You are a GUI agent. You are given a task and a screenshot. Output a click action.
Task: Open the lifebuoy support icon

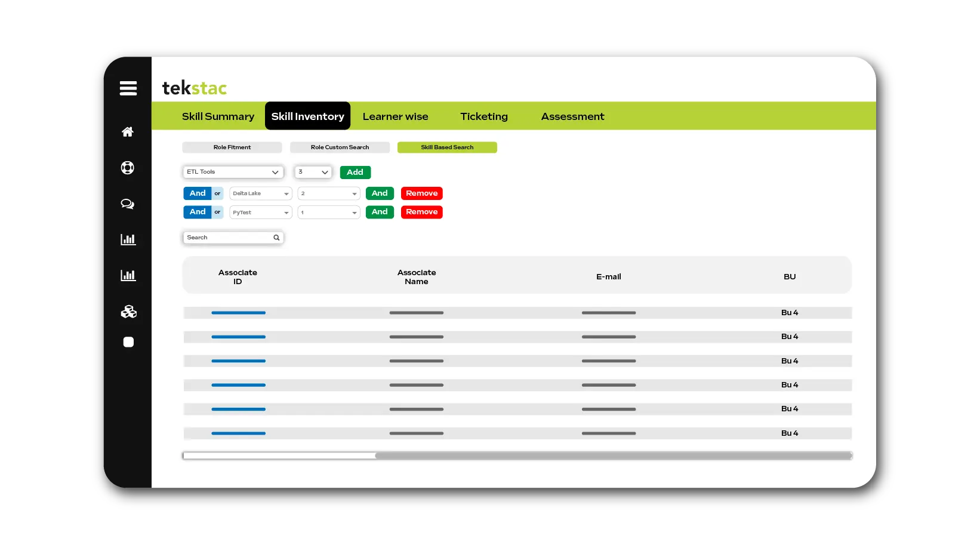(128, 168)
